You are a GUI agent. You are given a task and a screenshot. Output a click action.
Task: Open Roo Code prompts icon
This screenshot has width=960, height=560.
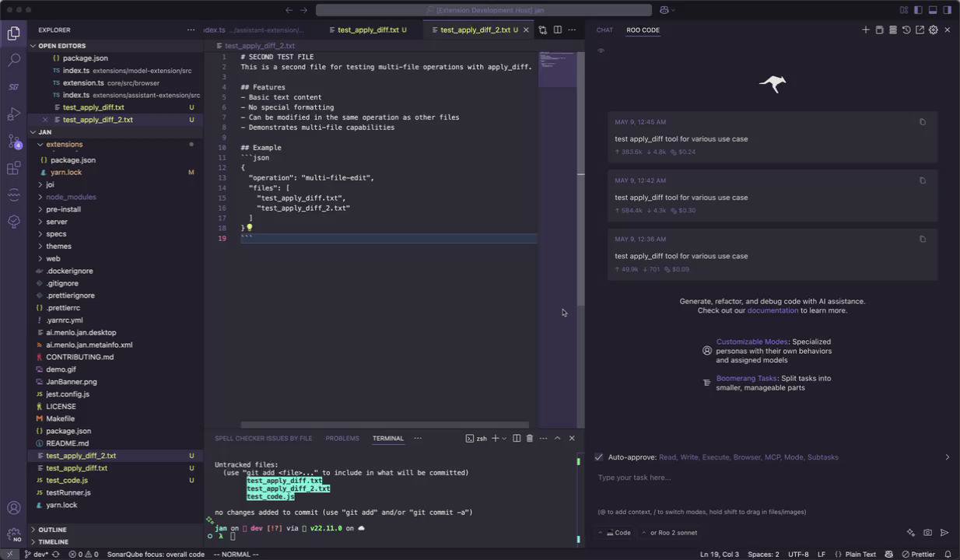click(x=879, y=30)
